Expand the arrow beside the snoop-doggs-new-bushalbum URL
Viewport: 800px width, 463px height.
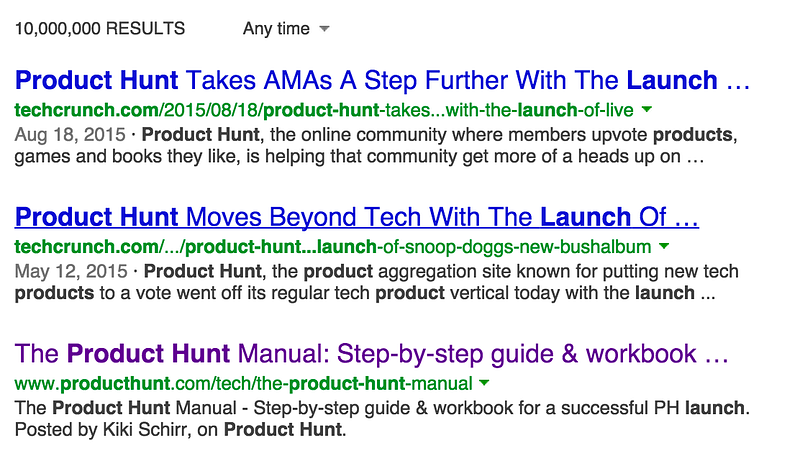(x=664, y=246)
